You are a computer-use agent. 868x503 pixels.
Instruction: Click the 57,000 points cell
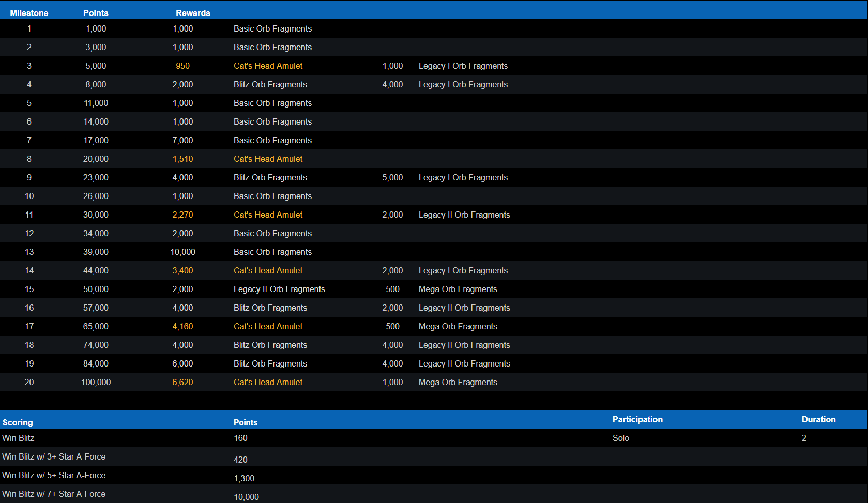(x=96, y=308)
